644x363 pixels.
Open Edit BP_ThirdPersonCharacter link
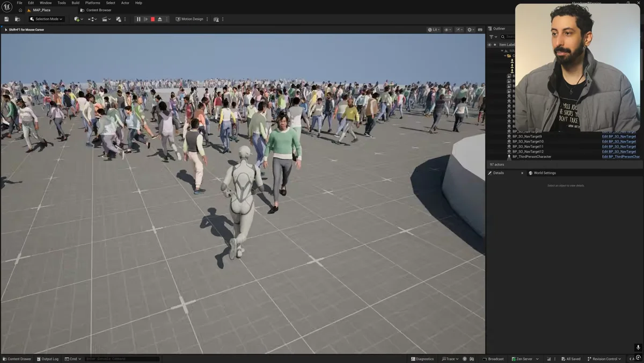[621, 157]
